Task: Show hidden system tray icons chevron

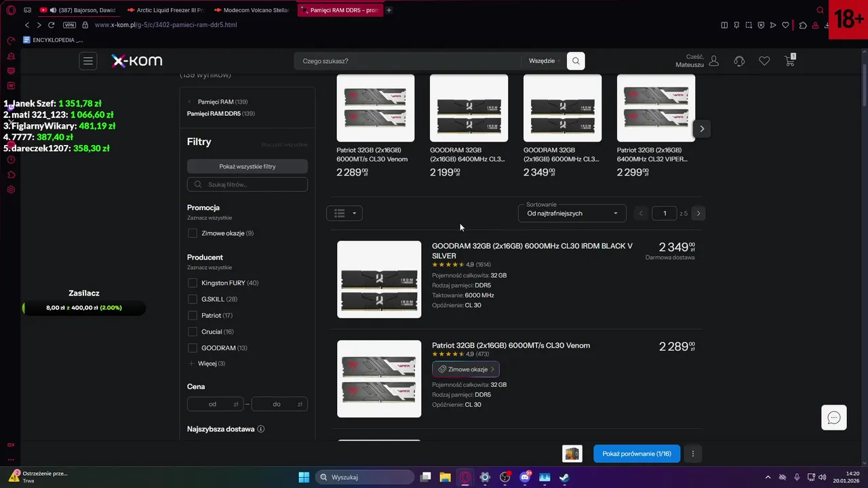Action: tap(768, 477)
